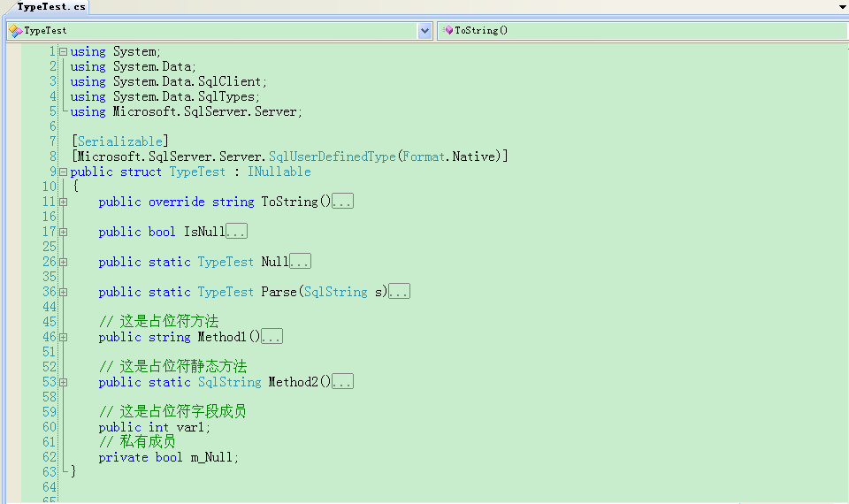849x504 pixels.
Task: Click 'Format' in the attribute on line 8
Action: click(424, 157)
